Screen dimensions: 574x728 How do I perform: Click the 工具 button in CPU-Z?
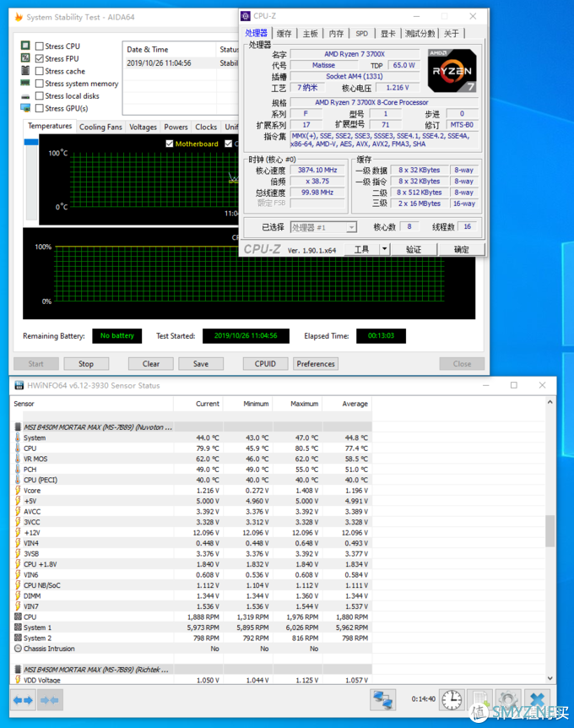[x=362, y=249]
